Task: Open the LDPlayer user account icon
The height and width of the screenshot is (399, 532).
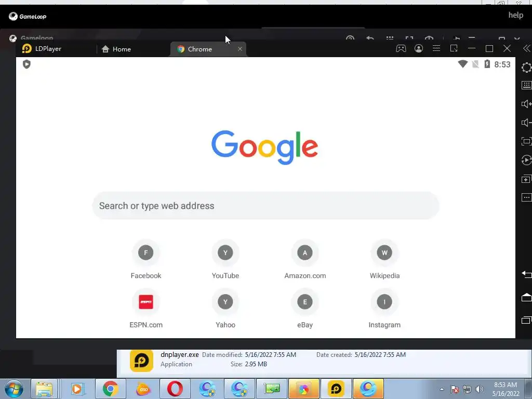Action: point(419,48)
